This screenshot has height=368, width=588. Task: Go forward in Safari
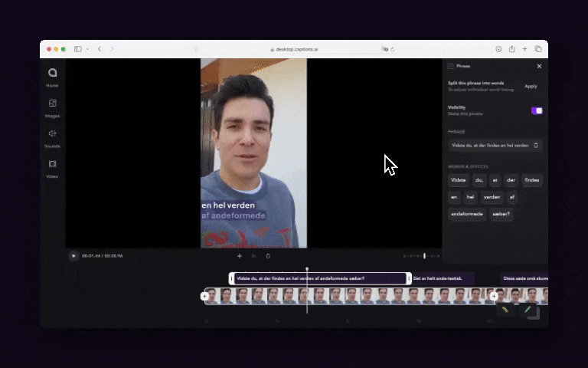(112, 49)
